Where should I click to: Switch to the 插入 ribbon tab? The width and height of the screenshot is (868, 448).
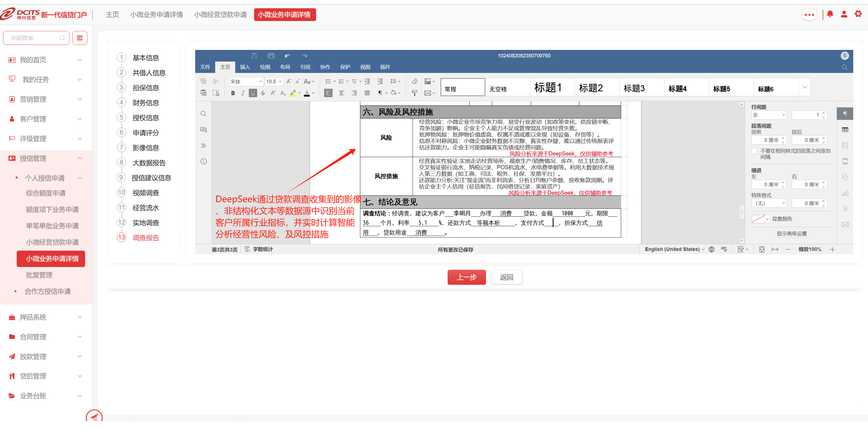point(245,67)
